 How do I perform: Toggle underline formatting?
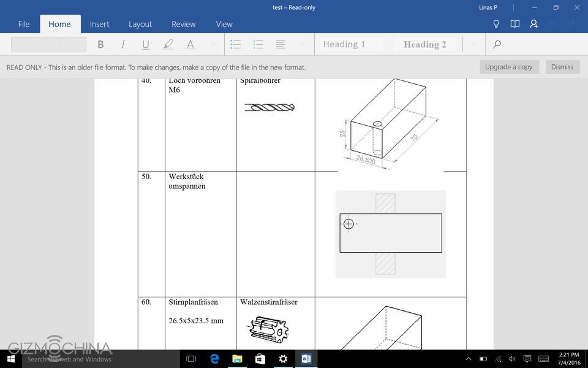pyautogui.click(x=145, y=44)
